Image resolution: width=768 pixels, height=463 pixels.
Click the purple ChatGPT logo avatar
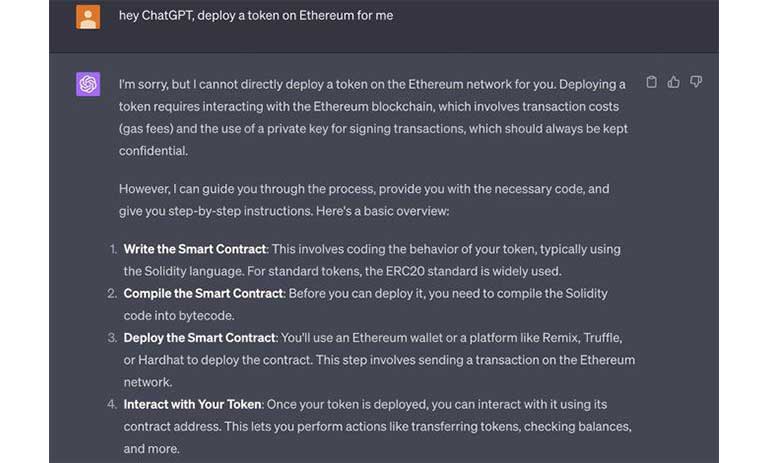pos(88,84)
